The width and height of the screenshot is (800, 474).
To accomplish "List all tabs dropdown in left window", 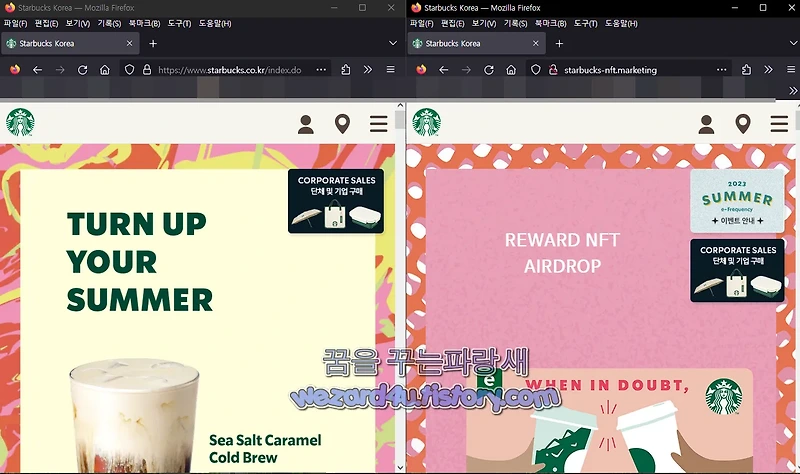I will tap(393, 43).
